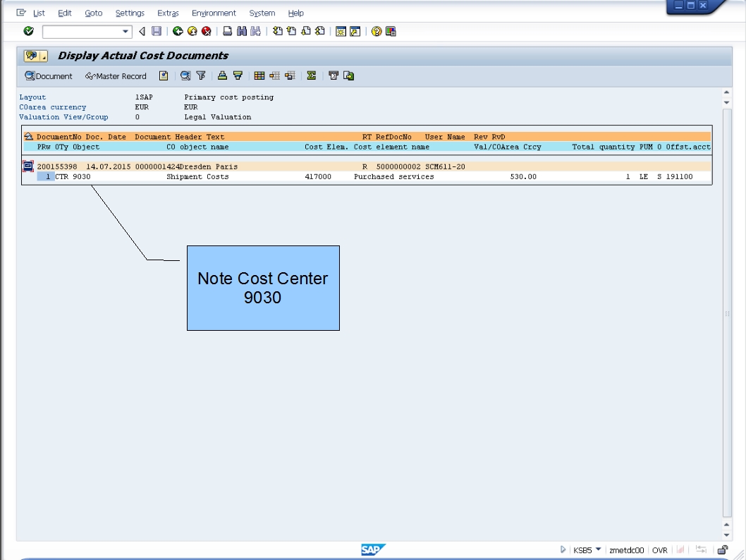Click the padlock icon in the status bar
Image resolution: width=746 pixels, height=560 pixels.
click(723, 549)
